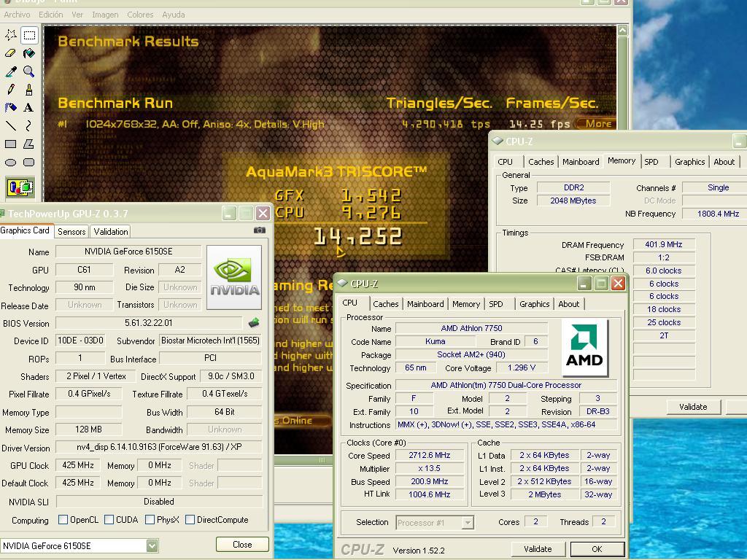Click the Subvendor value Biostar Microtech

(x=210, y=341)
